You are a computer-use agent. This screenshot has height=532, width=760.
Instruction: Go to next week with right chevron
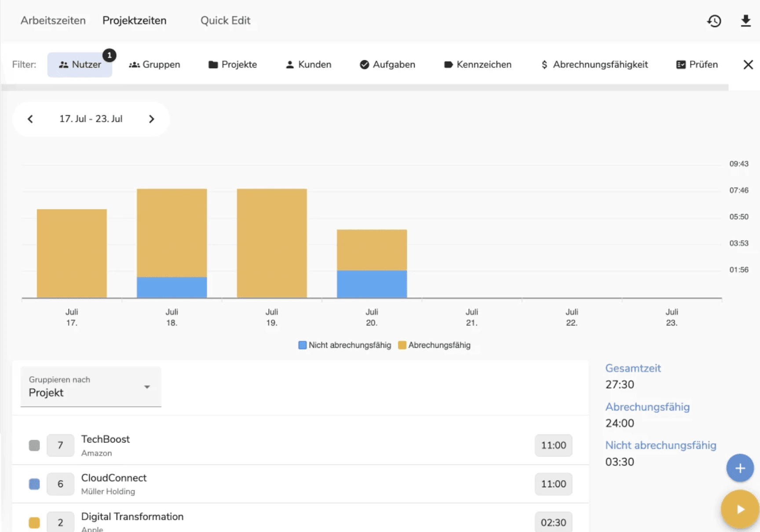152,119
